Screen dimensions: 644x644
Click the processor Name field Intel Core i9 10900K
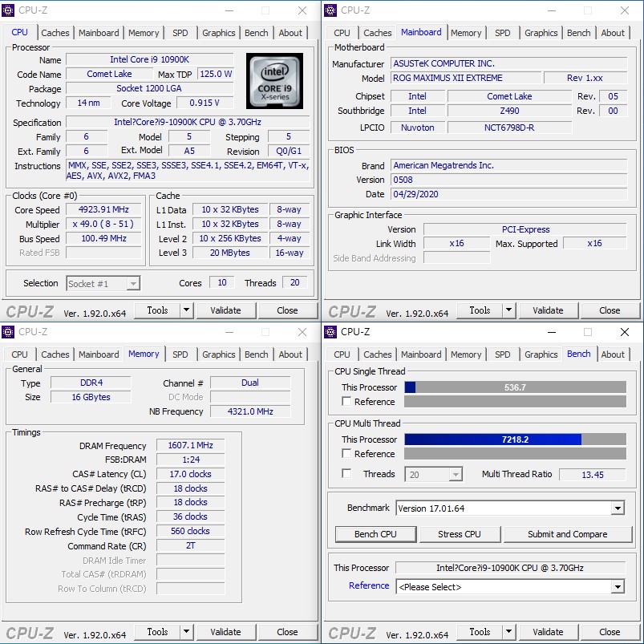[x=149, y=59]
